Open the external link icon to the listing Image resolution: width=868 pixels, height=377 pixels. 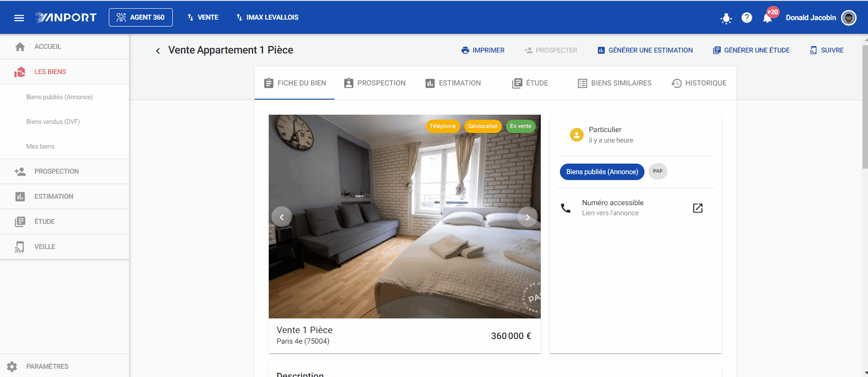698,208
